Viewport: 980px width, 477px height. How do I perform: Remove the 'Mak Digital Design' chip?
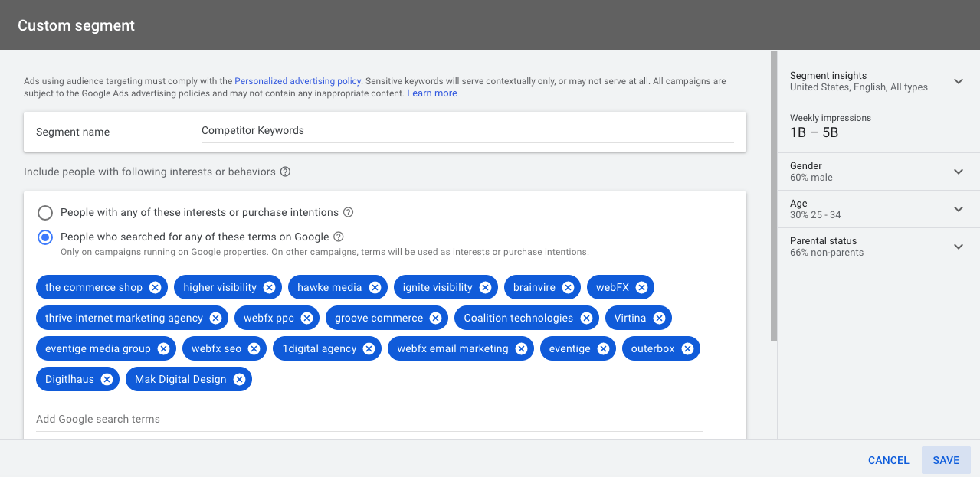coord(239,379)
